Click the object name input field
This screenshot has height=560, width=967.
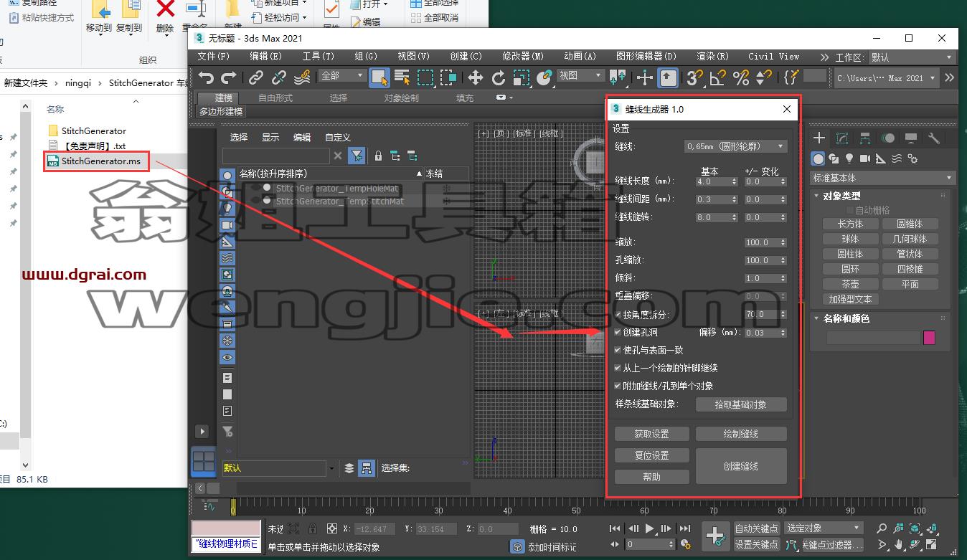coord(873,338)
